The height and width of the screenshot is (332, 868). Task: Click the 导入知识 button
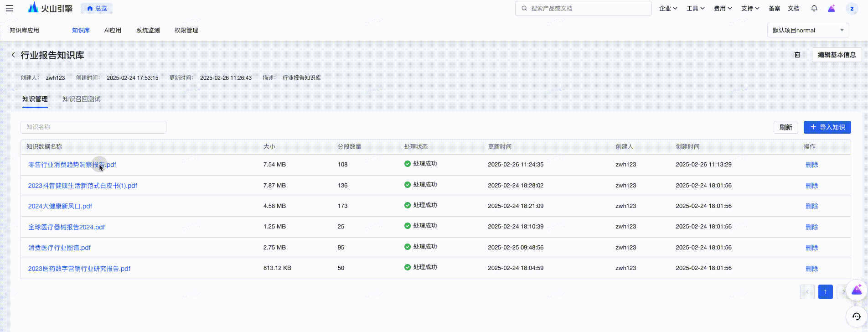tap(827, 127)
